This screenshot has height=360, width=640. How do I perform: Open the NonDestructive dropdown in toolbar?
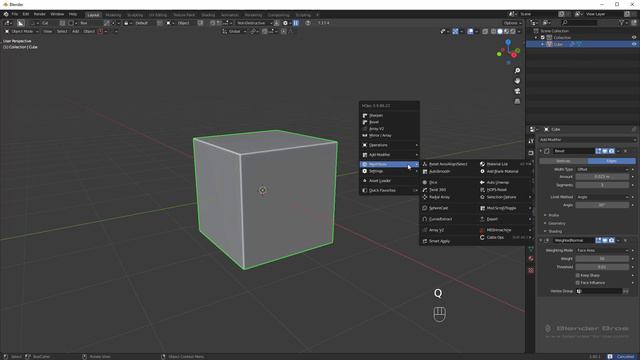[x=254, y=23]
